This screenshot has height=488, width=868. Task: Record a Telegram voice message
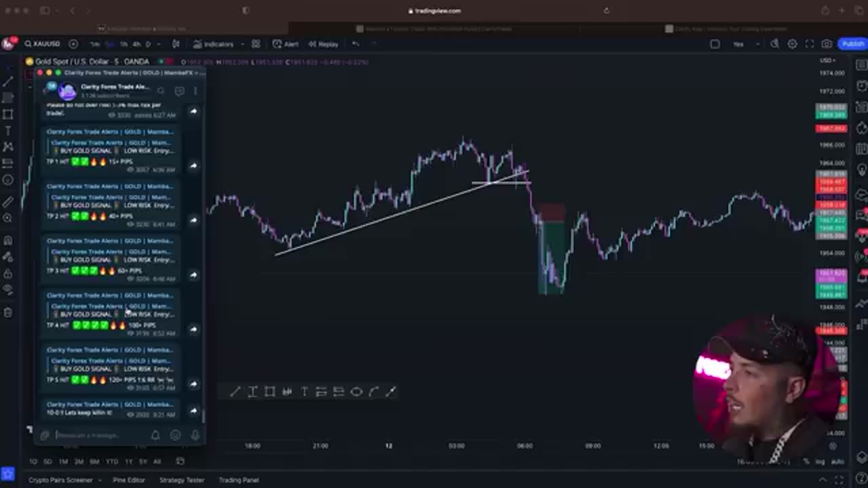(x=195, y=435)
